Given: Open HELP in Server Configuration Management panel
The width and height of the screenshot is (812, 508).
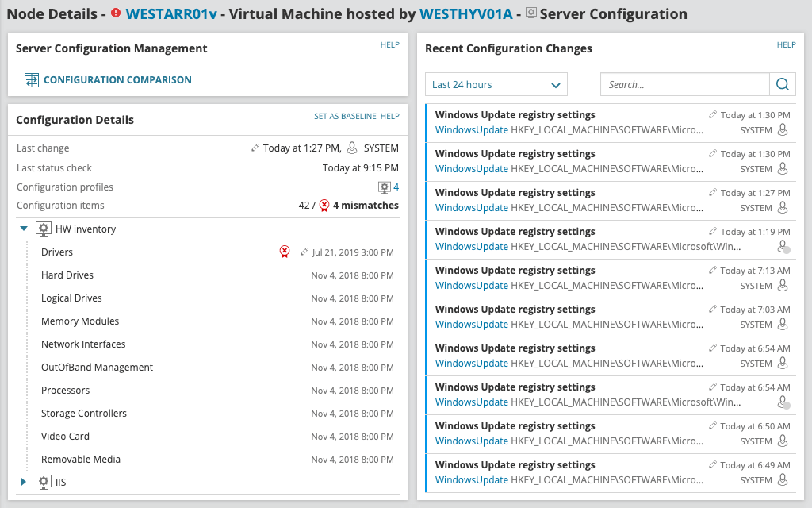Looking at the screenshot, I should click(389, 45).
